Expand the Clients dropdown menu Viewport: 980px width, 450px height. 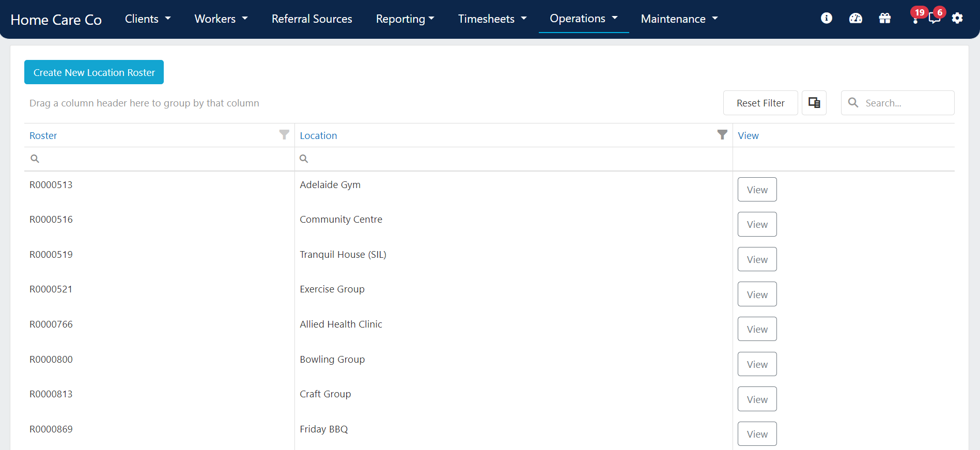point(148,19)
